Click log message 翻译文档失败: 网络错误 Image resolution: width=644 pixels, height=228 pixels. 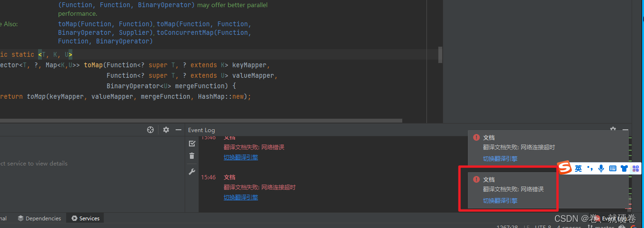click(x=254, y=147)
